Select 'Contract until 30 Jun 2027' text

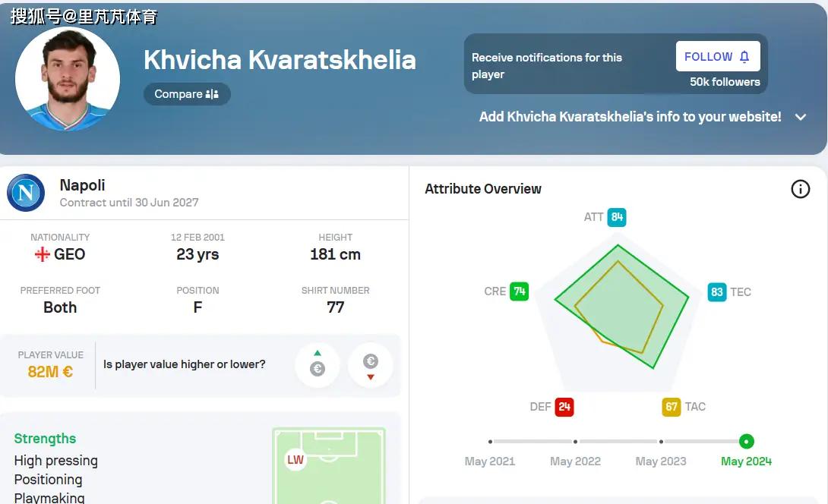click(129, 203)
